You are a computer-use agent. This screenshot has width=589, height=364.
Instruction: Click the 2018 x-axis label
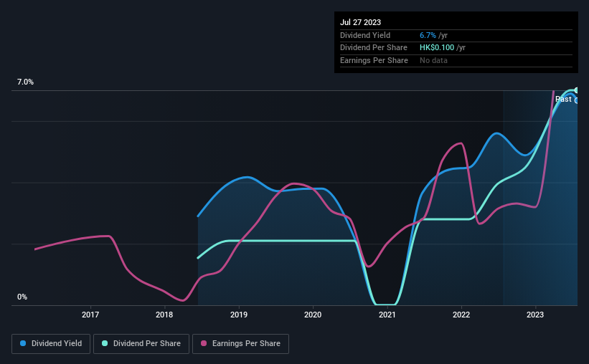[164, 315]
